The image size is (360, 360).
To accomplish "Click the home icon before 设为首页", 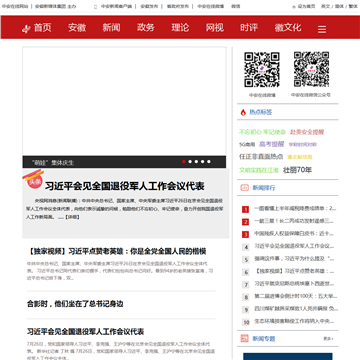I will coord(294,6).
